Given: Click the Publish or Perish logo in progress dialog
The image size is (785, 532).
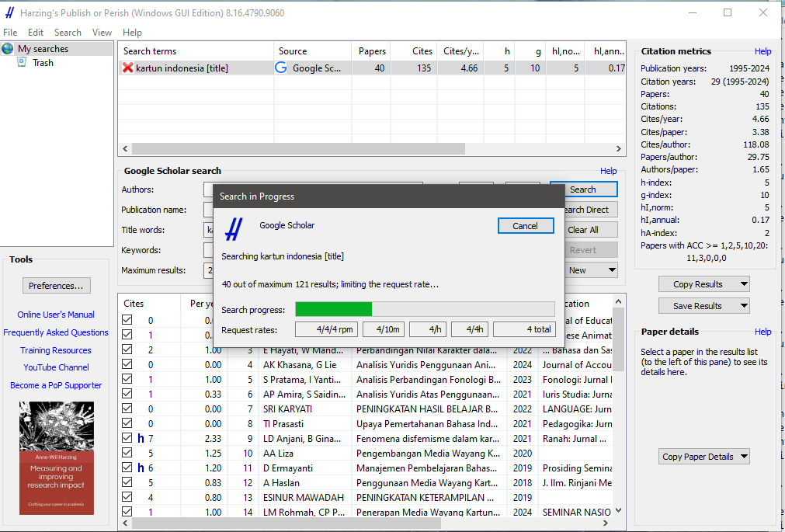Looking at the screenshot, I should 234,229.
